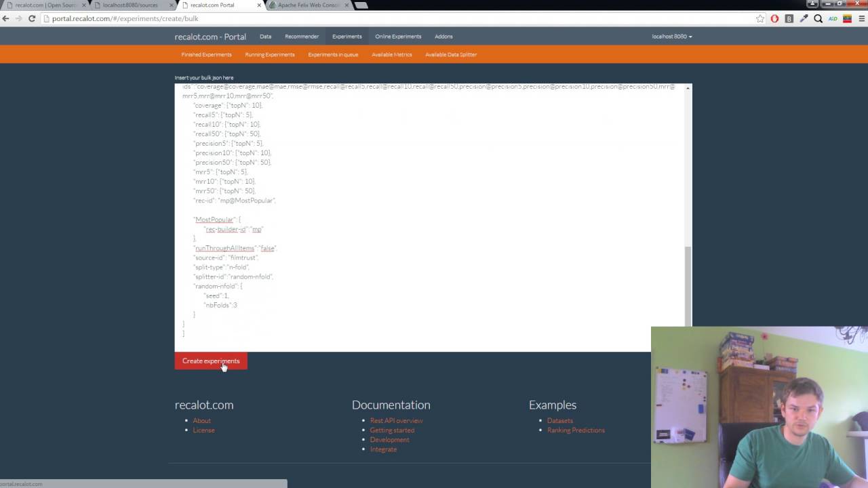Screen dimensions: 868x488
Task: Open the Chrome hamburger menu
Action: pyautogui.click(x=861, y=18)
